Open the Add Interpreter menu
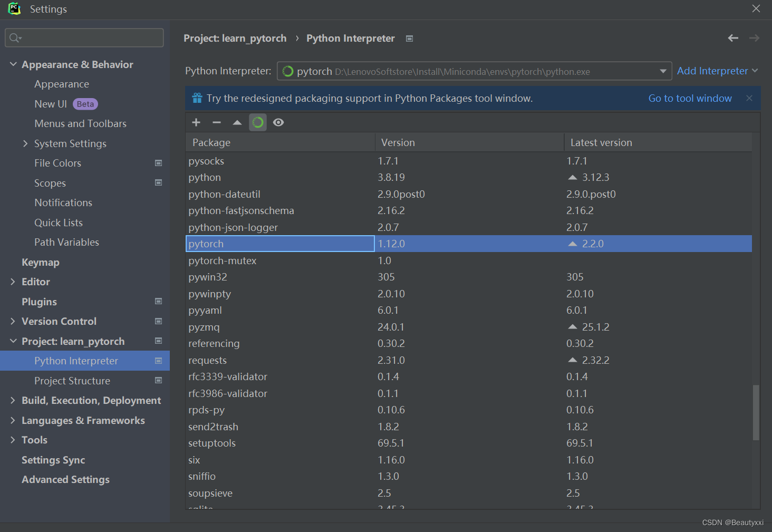Image resolution: width=772 pixels, height=532 pixels. (717, 71)
